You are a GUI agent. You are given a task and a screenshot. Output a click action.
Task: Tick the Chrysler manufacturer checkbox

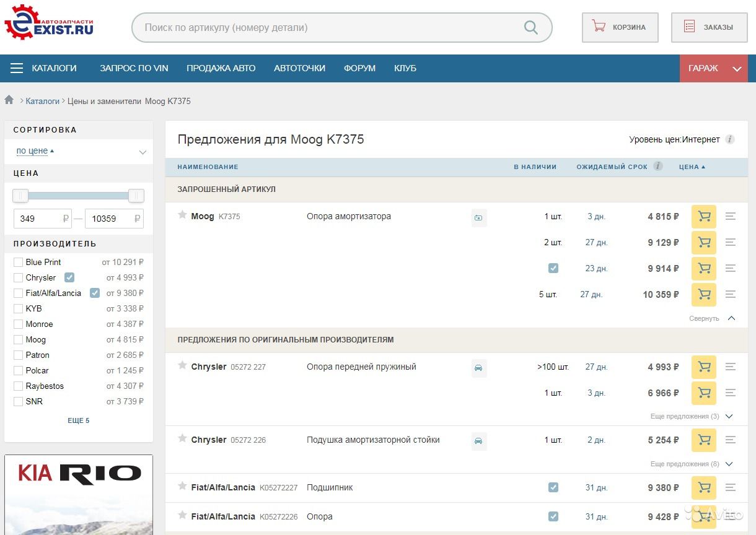tap(18, 278)
